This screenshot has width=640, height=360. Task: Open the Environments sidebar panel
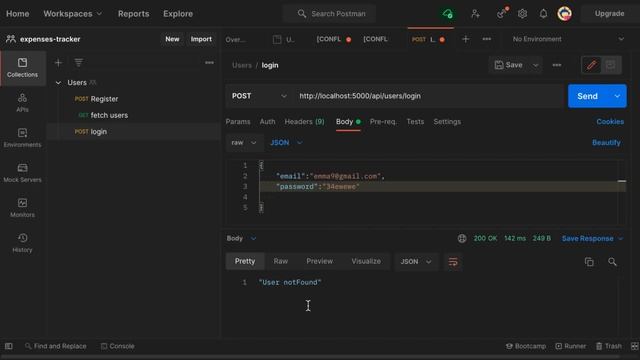[22, 138]
